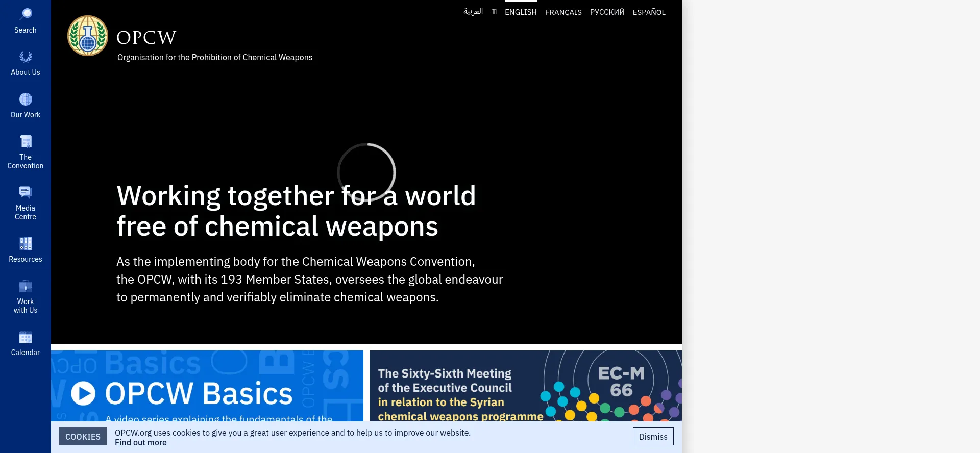Dismiss the cookies notice
This screenshot has width=980, height=453.
[x=653, y=437]
